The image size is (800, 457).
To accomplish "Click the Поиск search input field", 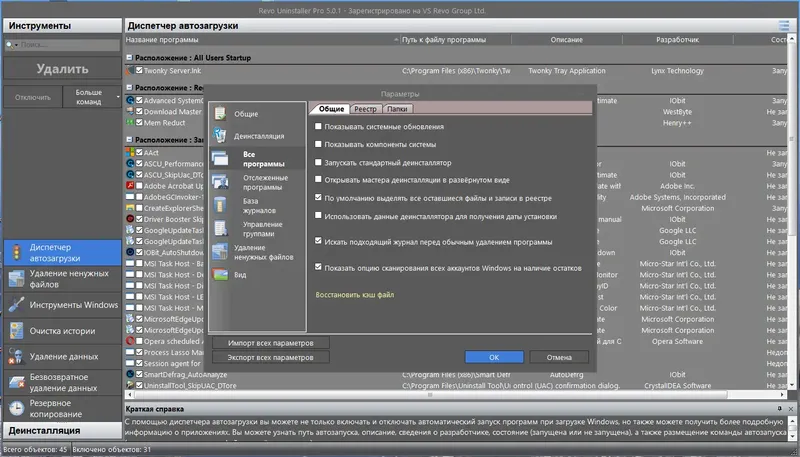I will tap(69, 45).
